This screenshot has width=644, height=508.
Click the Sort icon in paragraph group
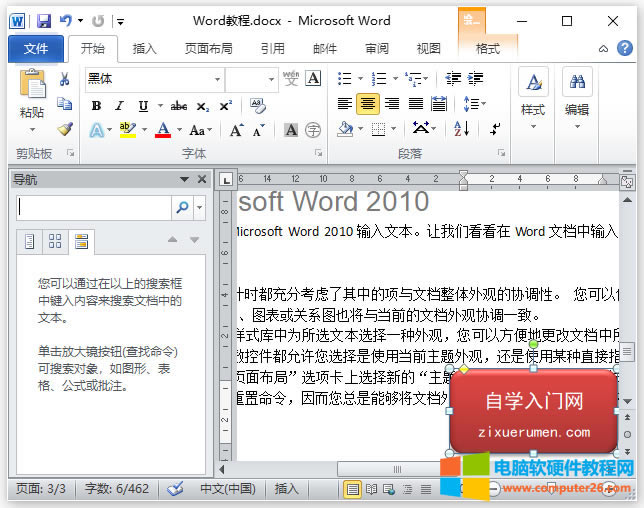(x=462, y=129)
